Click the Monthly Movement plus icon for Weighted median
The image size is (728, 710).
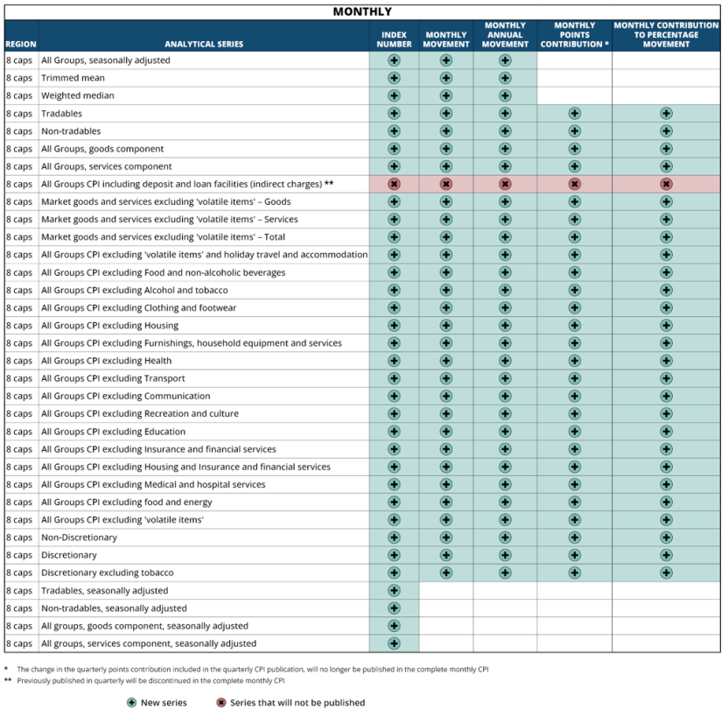(x=446, y=95)
